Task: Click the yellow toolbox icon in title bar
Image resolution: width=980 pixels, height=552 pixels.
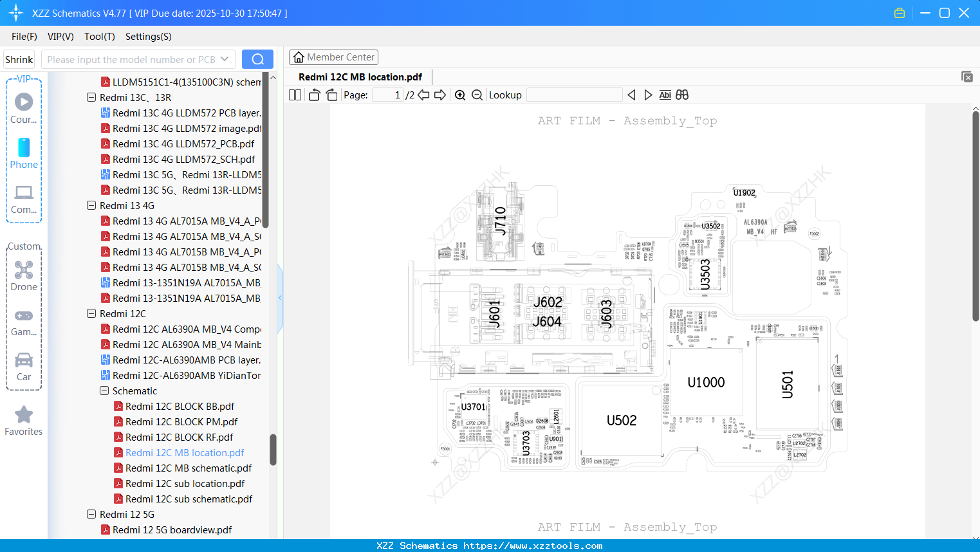Action: click(x=900, y=13)
